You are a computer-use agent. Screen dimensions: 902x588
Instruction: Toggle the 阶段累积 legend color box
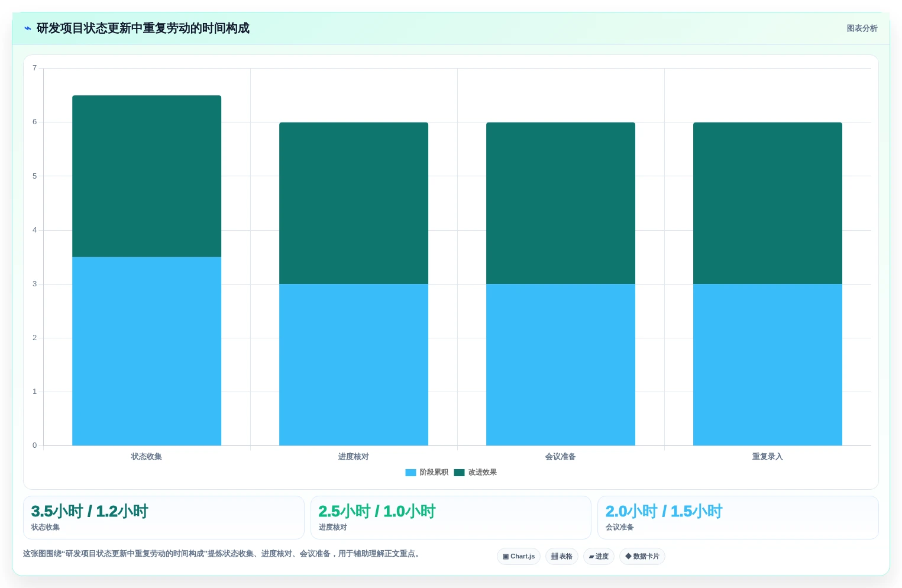pyautogui.click(x=410, y=473)
